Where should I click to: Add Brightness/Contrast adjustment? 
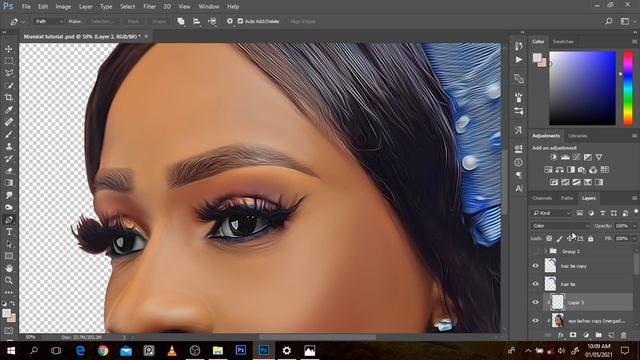tap(553, 157)
